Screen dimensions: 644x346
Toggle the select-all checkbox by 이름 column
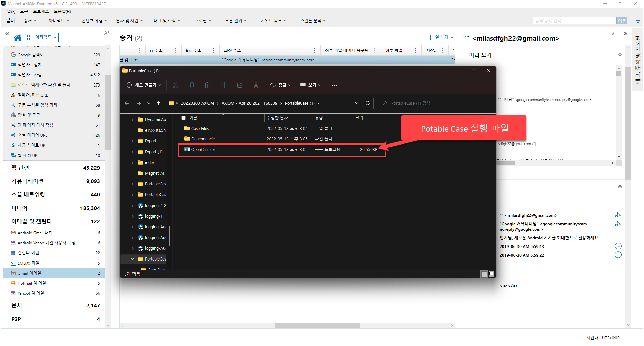183,118
